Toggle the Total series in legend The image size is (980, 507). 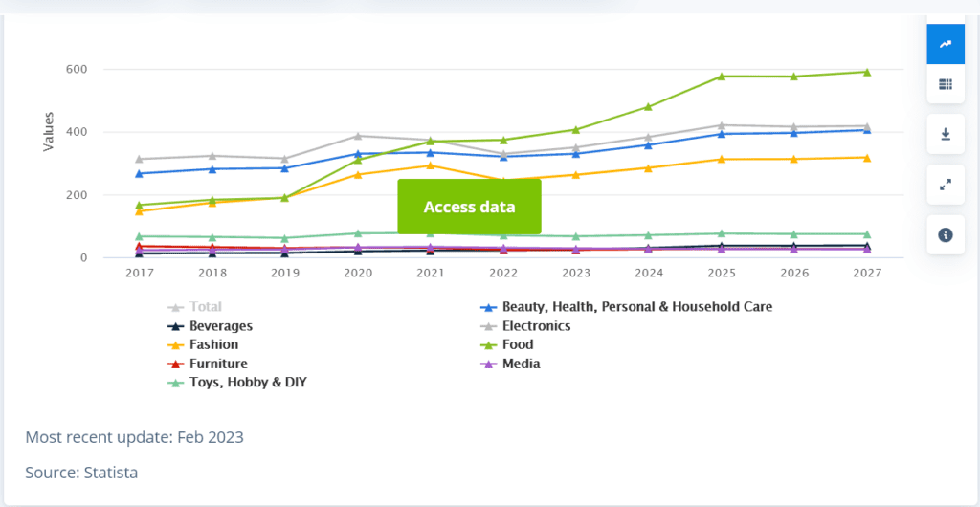pyautogui.click(x=205, y=307)
